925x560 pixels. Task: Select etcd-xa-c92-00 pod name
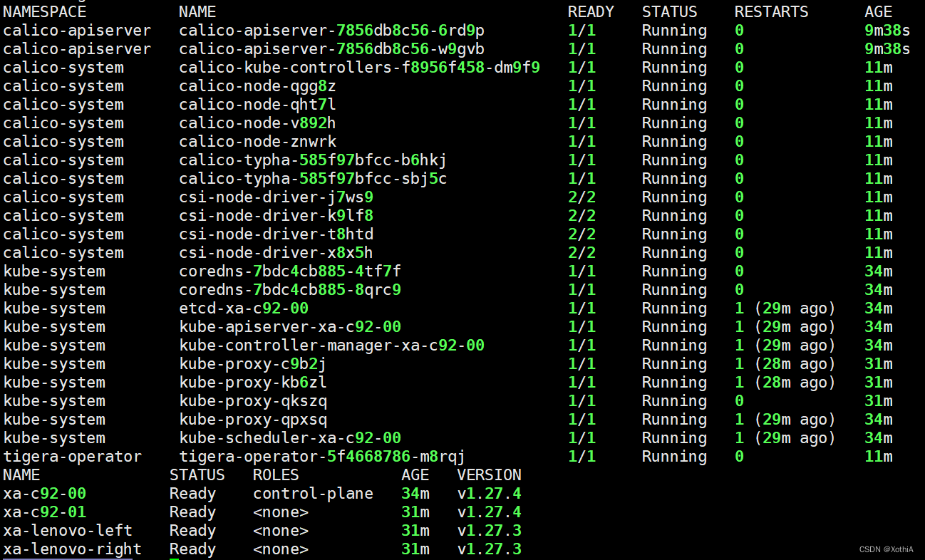(244, 308)
